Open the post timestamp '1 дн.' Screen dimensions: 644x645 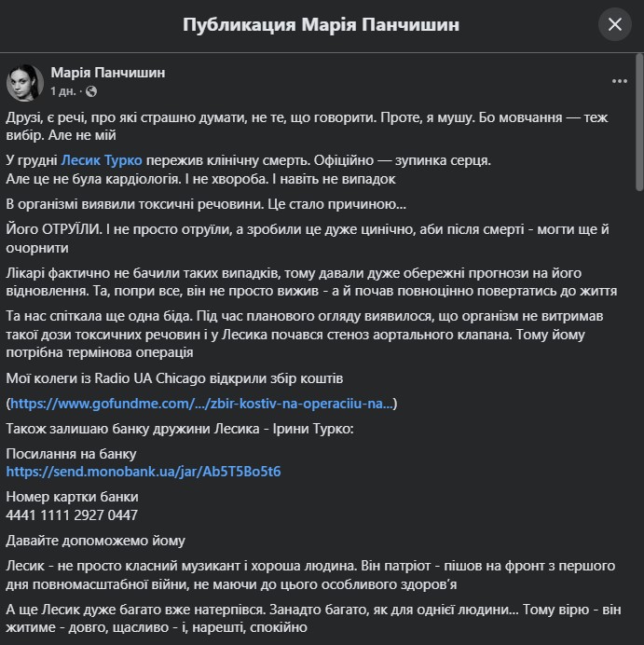click(63, 91)
